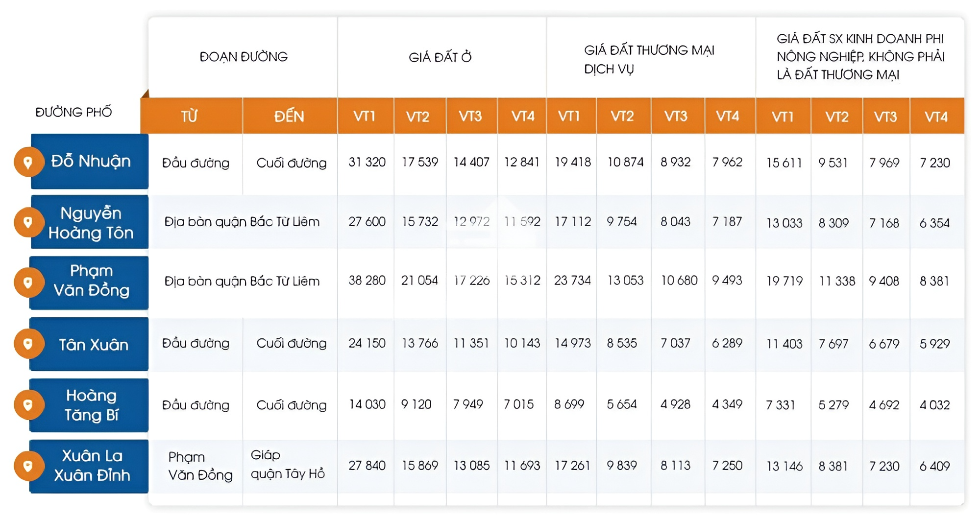Click the ĐƯỜNG PHỐ column label

[73, 112]
